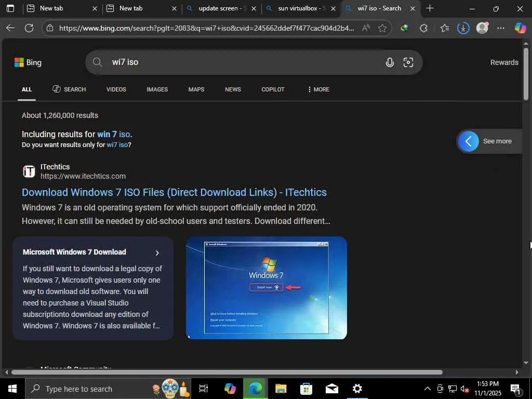Screen dimensions: 532x399
Task: Open Windows Start menu
Action: point(12,389)
